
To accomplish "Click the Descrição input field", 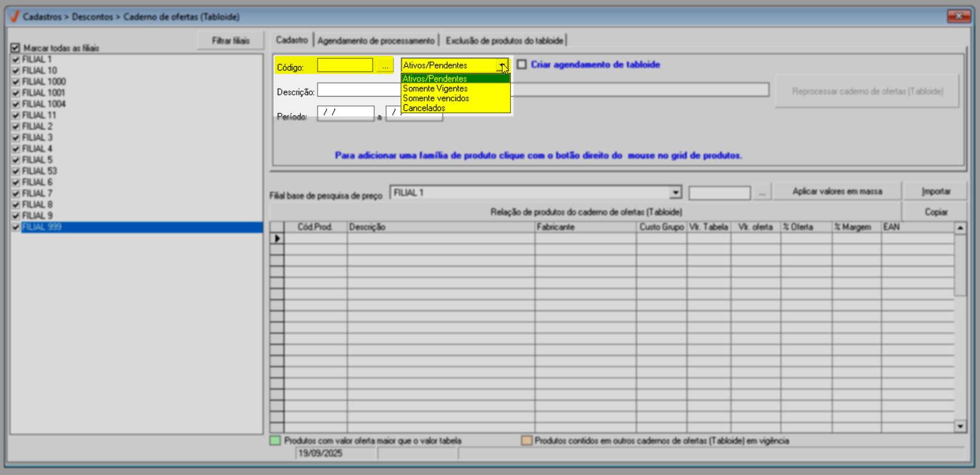I will [359, 91].
